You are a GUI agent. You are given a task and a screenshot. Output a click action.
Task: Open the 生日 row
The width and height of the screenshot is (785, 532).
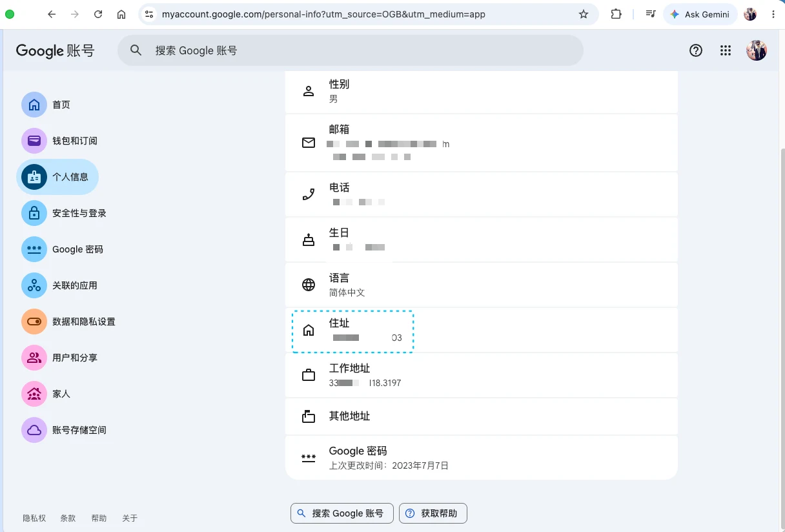pos(482,240)
